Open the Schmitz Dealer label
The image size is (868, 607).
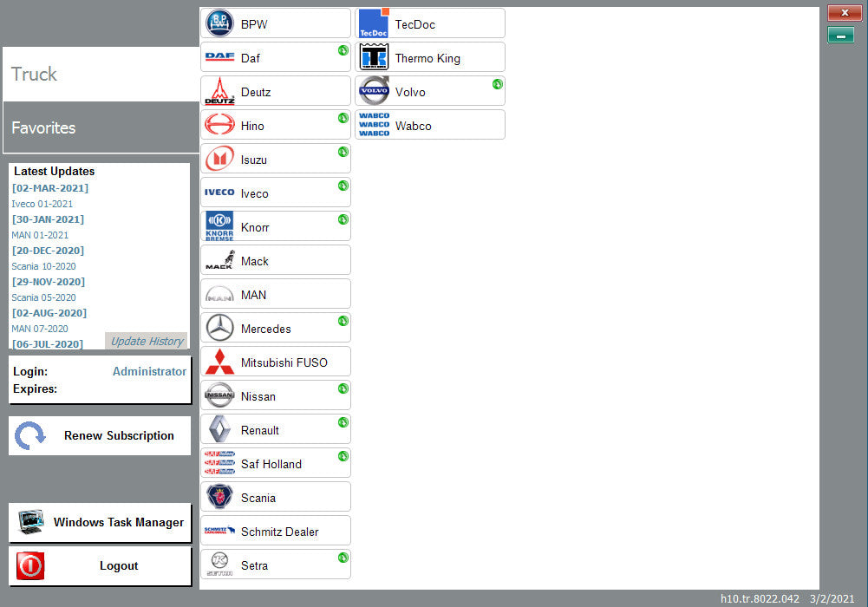coord(279,532)
